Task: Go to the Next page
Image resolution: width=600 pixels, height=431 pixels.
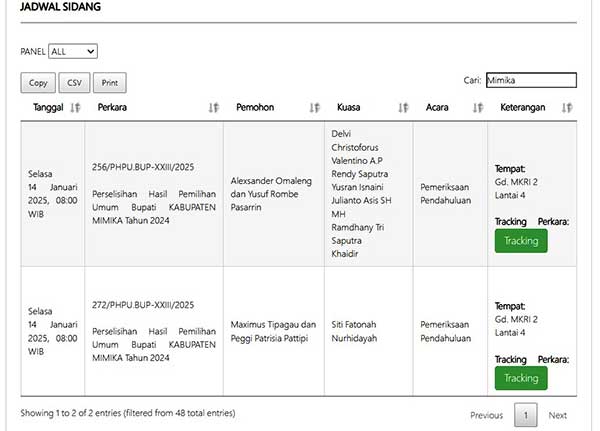Action: [x=557, y=415]
